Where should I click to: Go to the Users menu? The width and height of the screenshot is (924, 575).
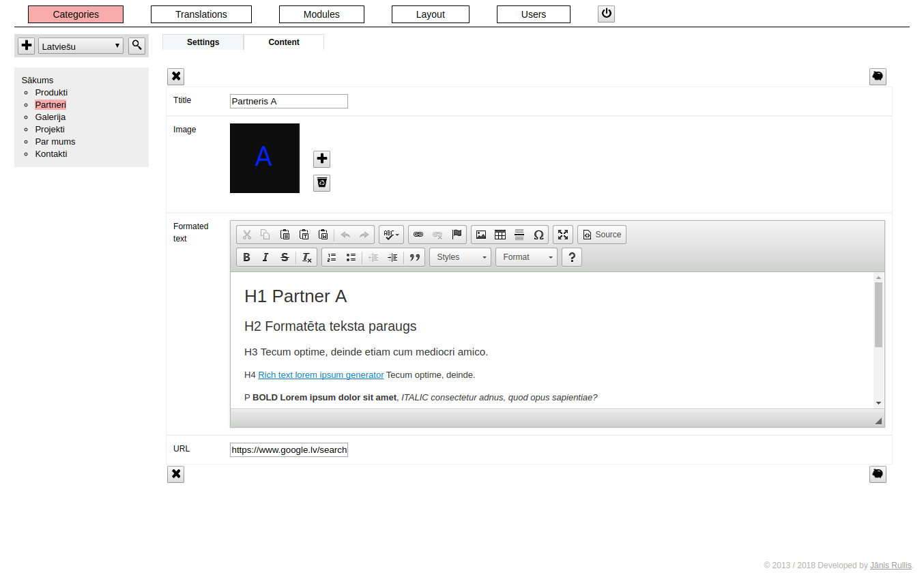[534, 14]
